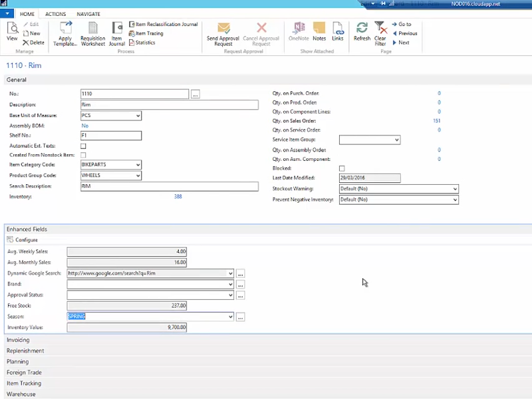
Task: Open OneNote attachment
Action: click(299, 31)
